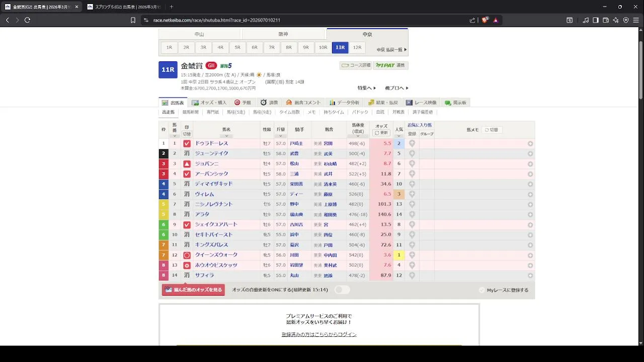Open the タイム指数 sub-tab
Image resolution: width=644 pixels, height=362 pixels.
(x=289, y=112)
